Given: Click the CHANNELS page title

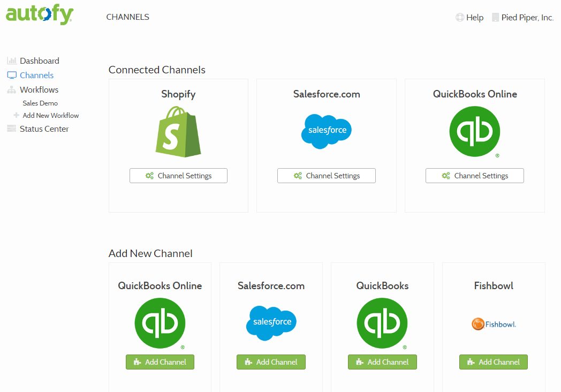Looking at the screenshot, I should [128, 17].
